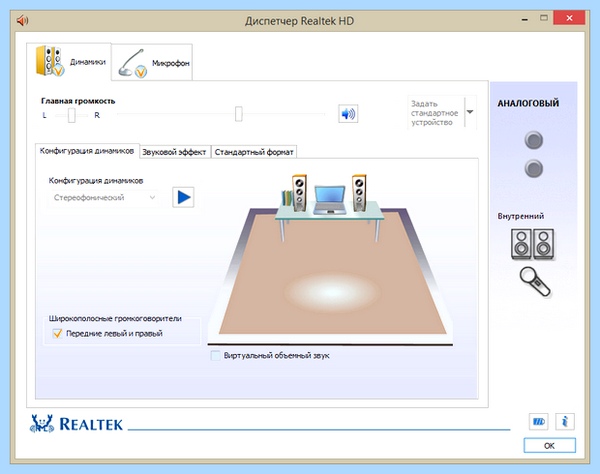Click the title bar speaker icon
600x474 pixels.
[23, 20]
